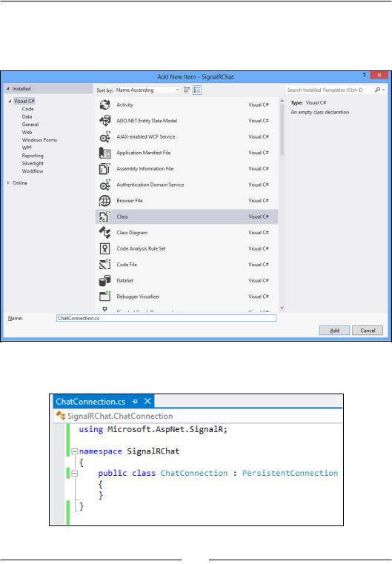Click the search magnifier icon
This screenshot has width=392, height=564.
click(x=377, y=90)
